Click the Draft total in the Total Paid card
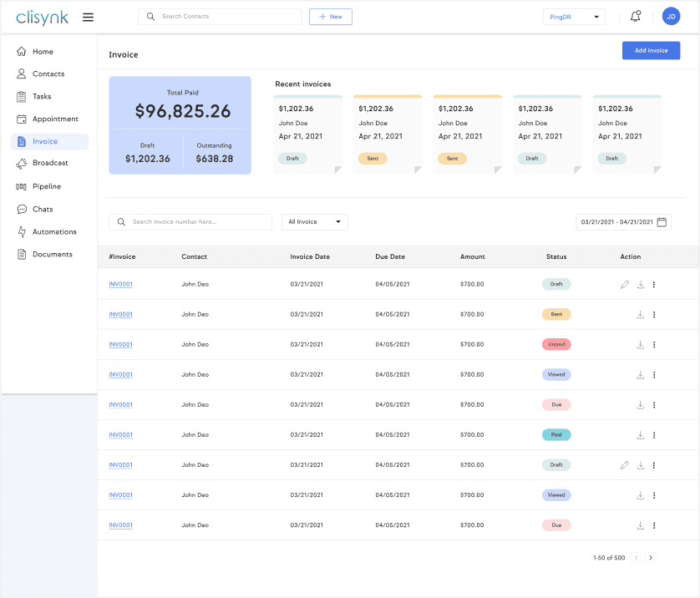The image size is (700, 598). click(147, 159)
